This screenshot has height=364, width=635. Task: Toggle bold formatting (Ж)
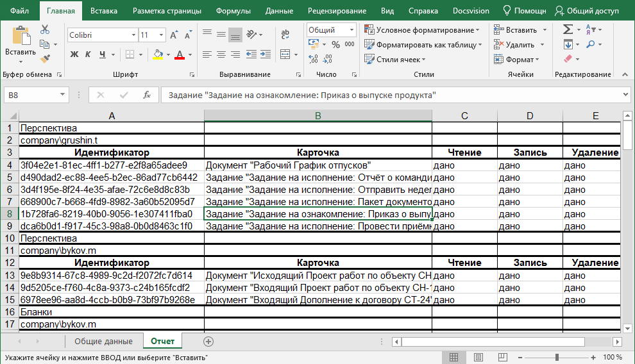(x=74, y=54)
